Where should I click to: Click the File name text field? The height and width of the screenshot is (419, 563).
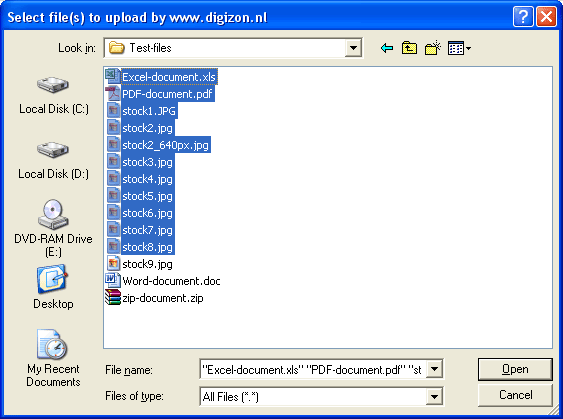(x=313, y=369)
